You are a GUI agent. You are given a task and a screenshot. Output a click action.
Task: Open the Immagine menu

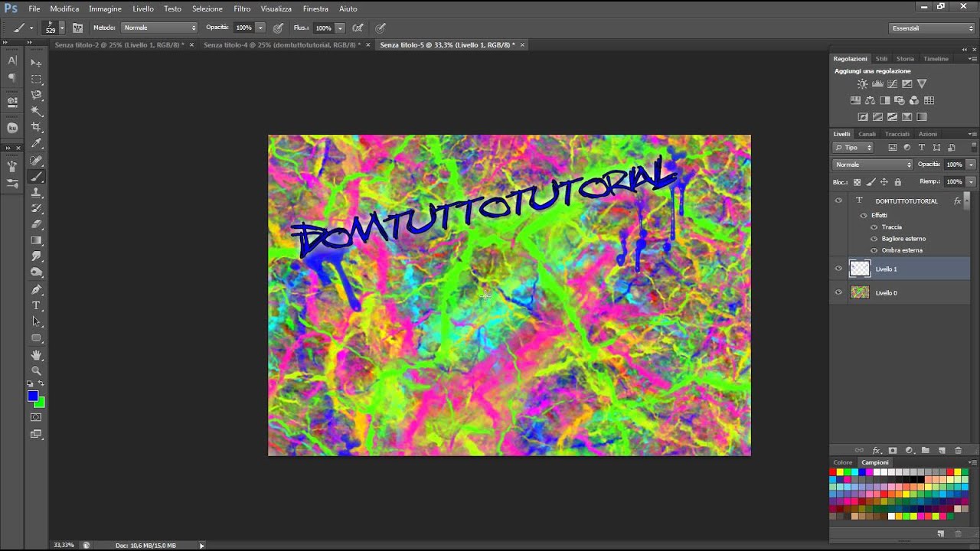[x=105, y=8]
